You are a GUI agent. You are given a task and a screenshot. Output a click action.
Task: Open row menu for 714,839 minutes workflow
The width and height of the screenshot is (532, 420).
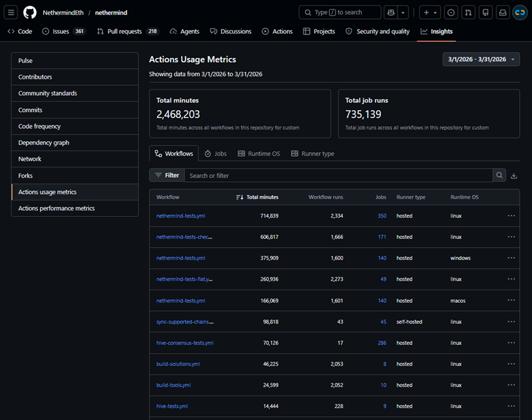511,216
